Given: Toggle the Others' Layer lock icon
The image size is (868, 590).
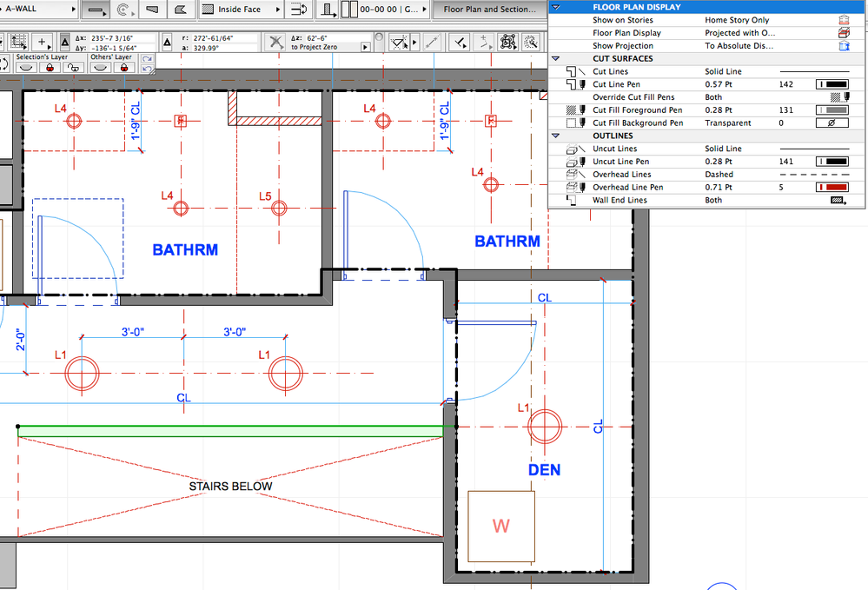Looking at the screenshot, I should pyautogui.click(x=124, y=68).
